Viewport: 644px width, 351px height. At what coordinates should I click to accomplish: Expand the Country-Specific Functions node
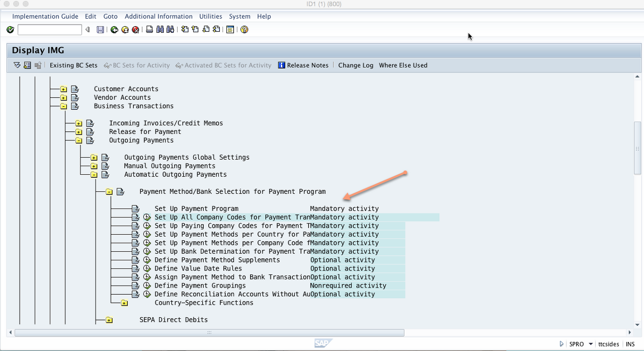point(124,303)
